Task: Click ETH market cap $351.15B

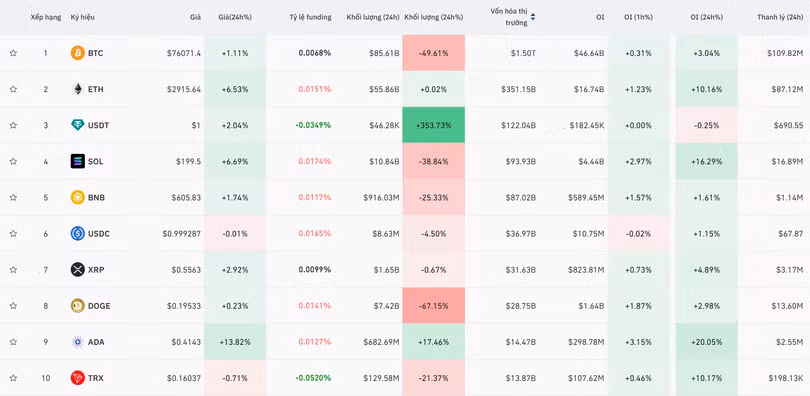Action: pyautogui.click(x=519, y=89)
